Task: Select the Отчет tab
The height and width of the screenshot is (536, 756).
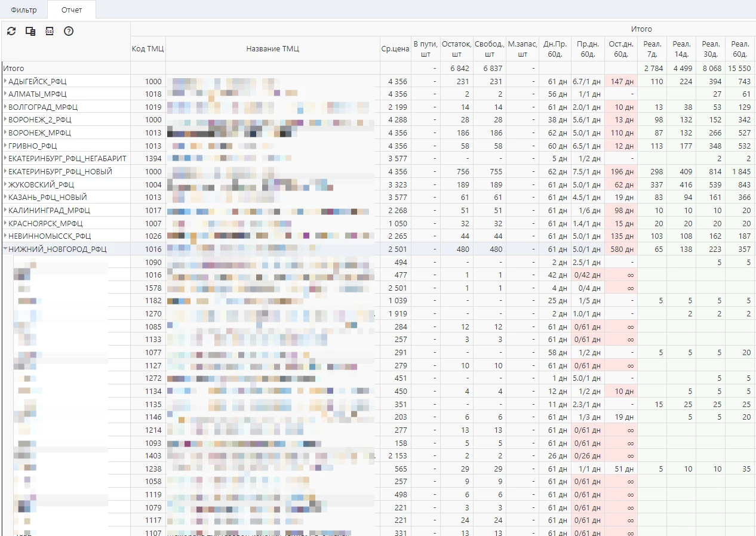Action: click(x=72, y=10)
